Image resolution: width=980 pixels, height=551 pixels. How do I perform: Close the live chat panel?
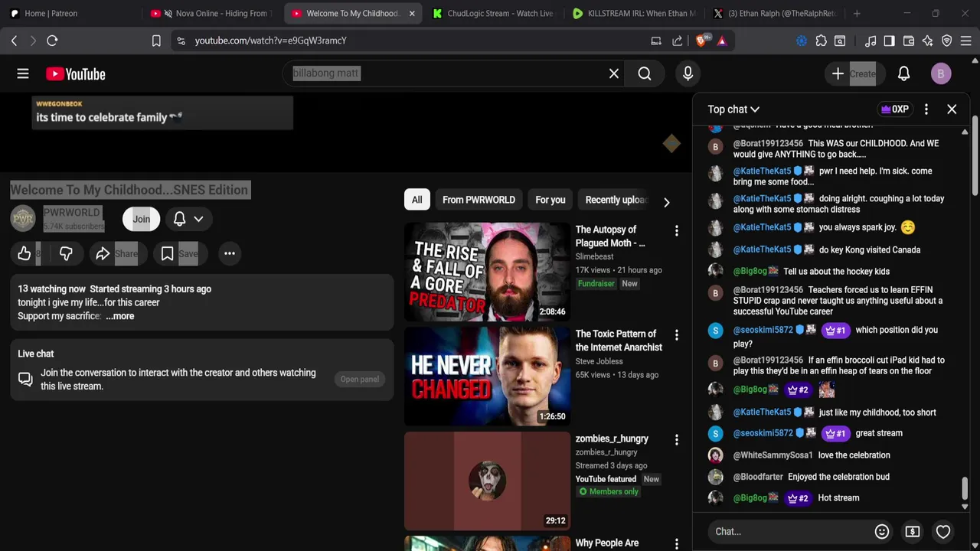coord(952,109)
